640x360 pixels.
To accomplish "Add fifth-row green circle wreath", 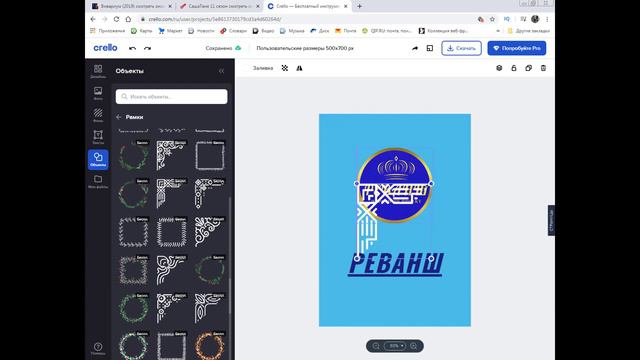I will pos(133,308).
